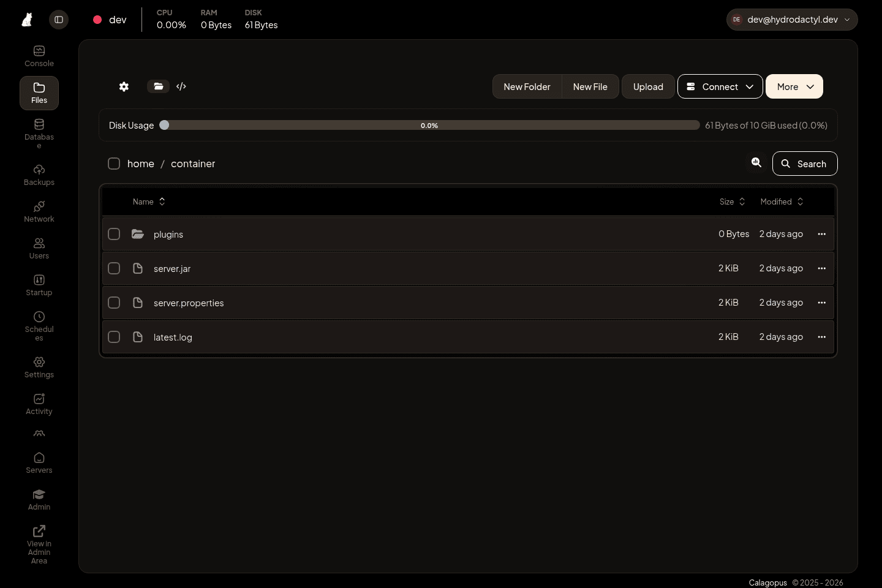The height and width of the screenshot is (588, 882).
Task: Click the New File button
Action: click(x=590, y=86)
